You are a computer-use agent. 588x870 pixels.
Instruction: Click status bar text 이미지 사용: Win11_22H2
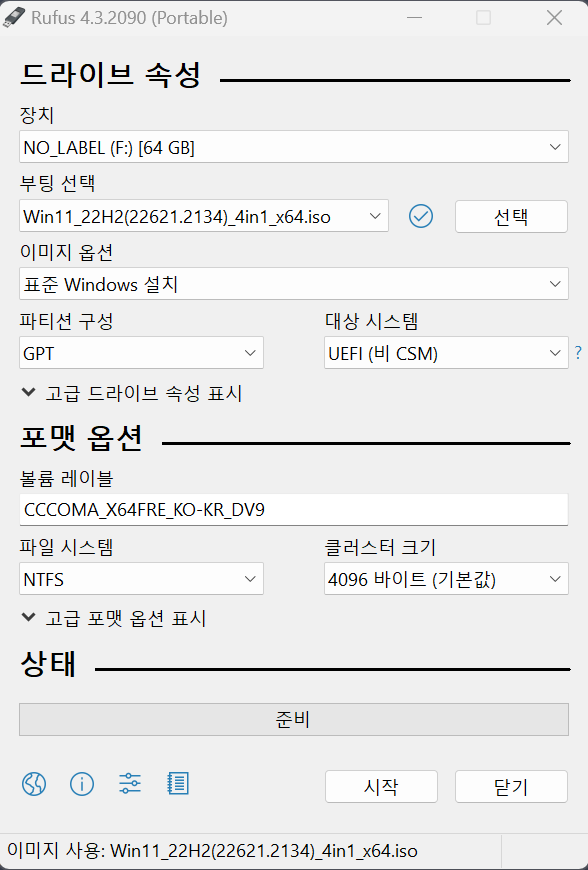pos(212,851)
